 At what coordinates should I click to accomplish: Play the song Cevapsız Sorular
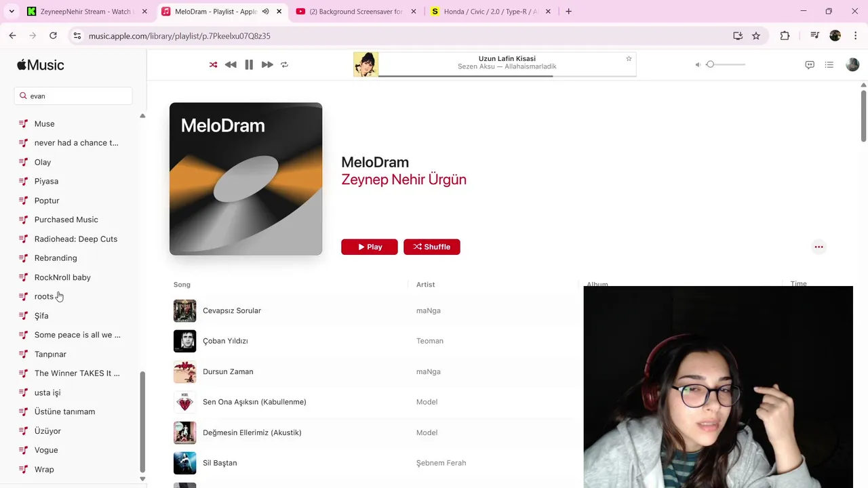click(x=232, y=310)
